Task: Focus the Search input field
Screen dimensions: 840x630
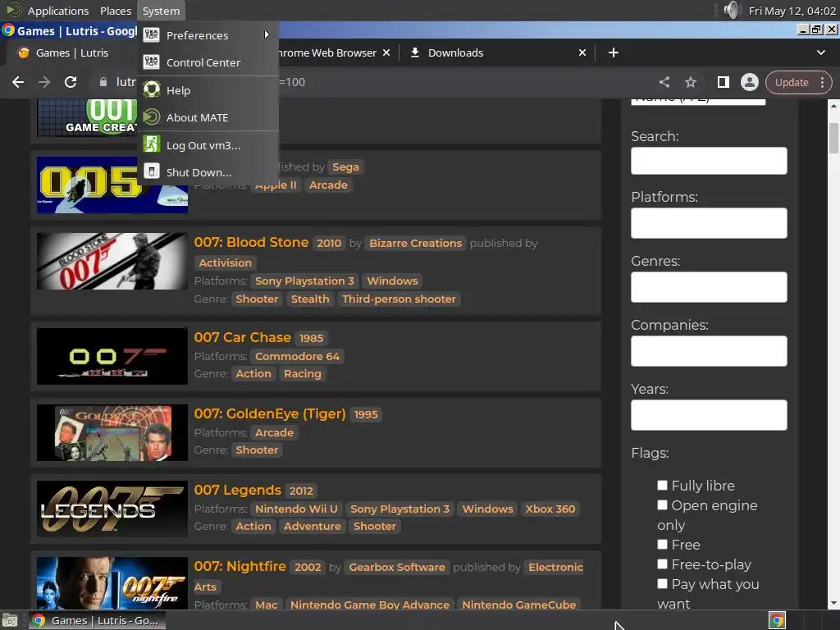Action: pyautogui.click(x=709, y=161)
